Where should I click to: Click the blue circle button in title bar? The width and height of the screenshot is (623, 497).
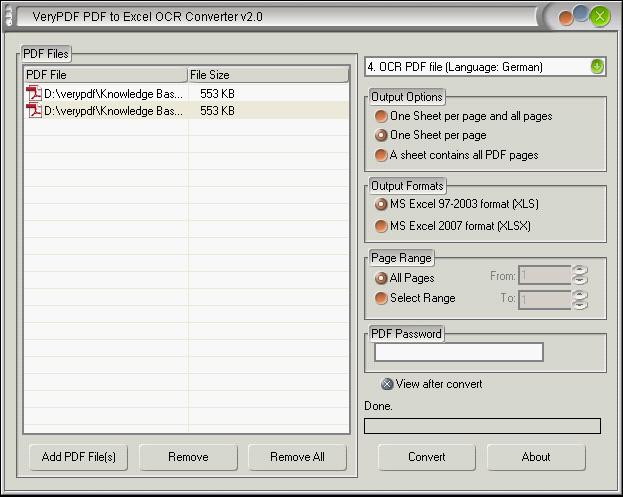click(x=581, y=13)
